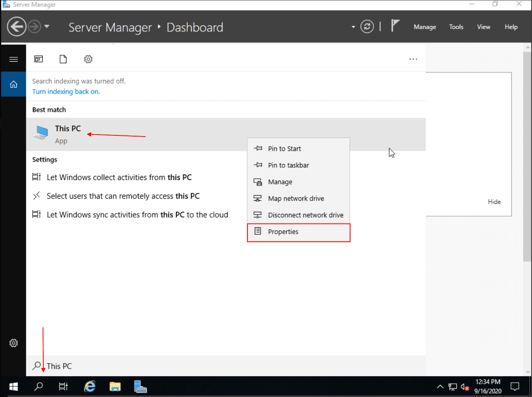This screenshot has height=397, width=532.
Task: Open the Action Center notification icon
Action: click(x=515, y=386)
